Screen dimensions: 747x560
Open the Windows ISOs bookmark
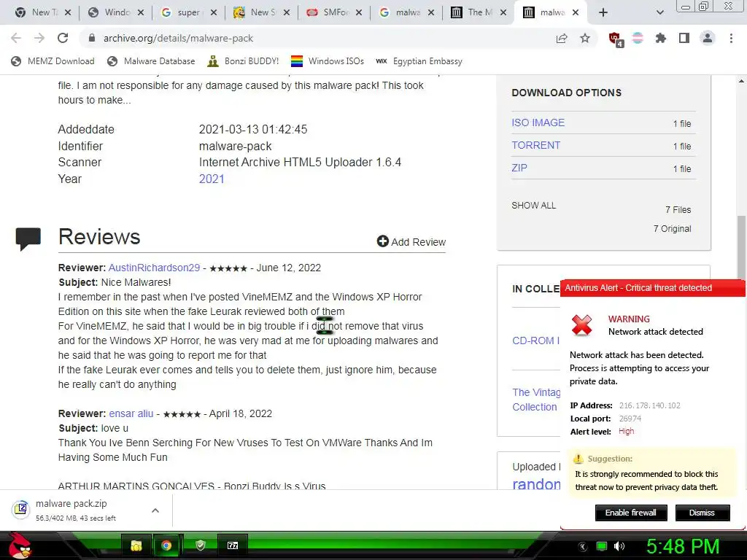[328, 61]
